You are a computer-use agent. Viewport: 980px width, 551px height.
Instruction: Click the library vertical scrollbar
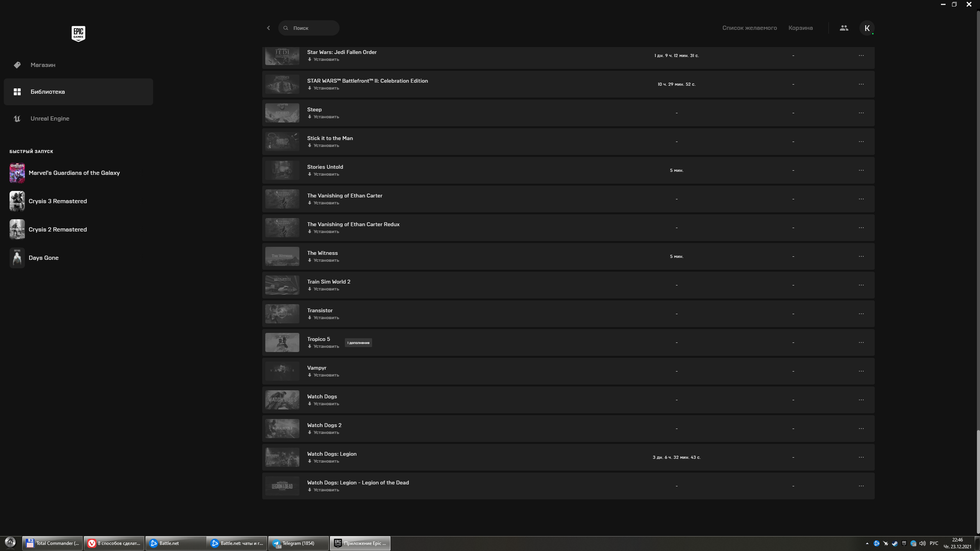coord(978,482)
